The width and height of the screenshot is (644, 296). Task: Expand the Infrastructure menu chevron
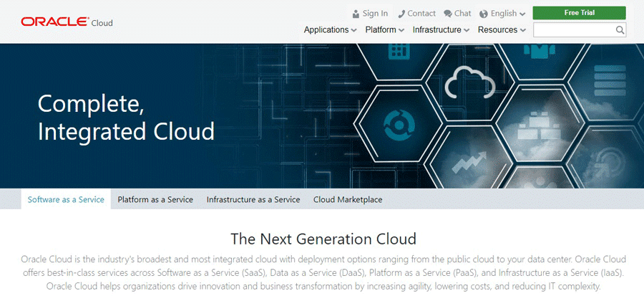point(466,30)
